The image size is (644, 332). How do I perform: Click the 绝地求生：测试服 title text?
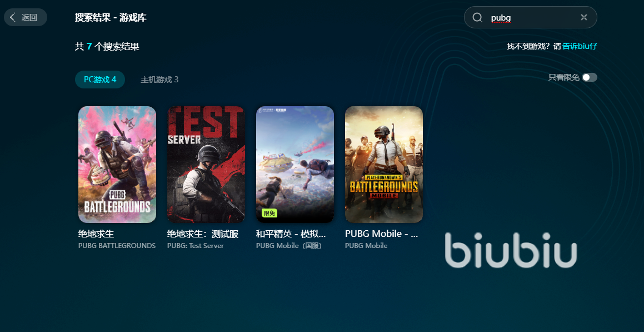coord(203,234)
